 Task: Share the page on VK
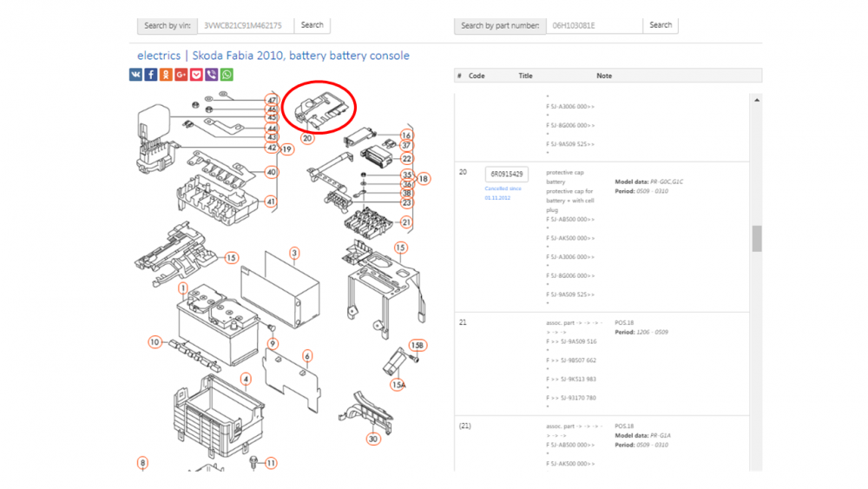[135, 75]
